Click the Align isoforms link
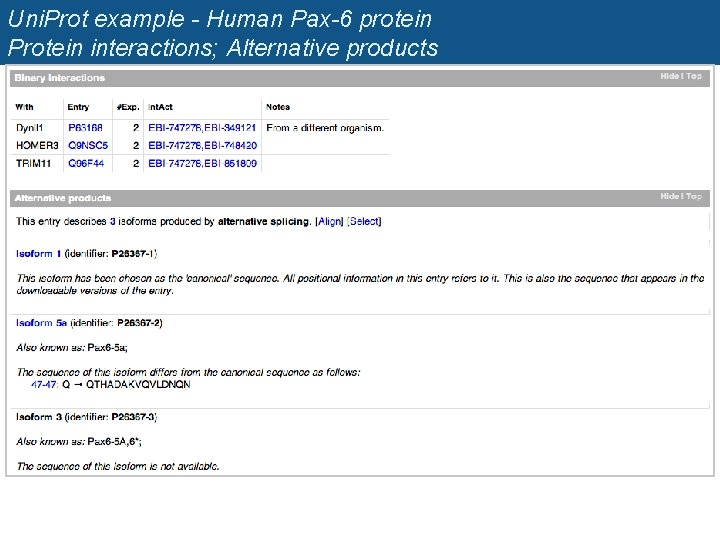Screen dimensions: 720x540 click(x=330, y=221)
